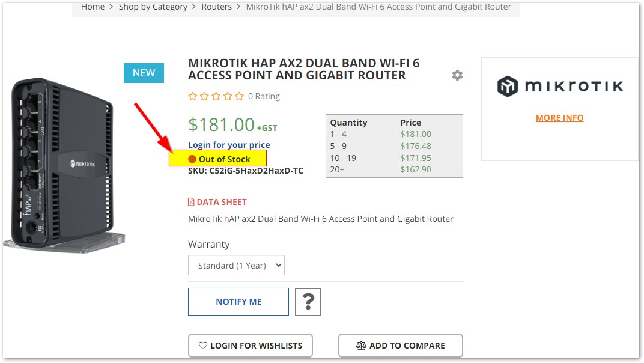The height and width of the screenshot is (363, 644).
Task: Click the MikroTik brand logo
Action: click(x=559, y=87)
